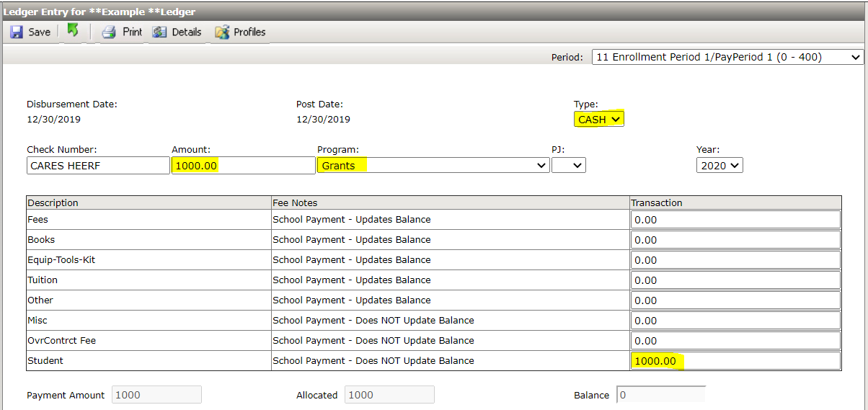Image resolution: width=868 pixels, height=410 pixels.
Task: Change the Year dropdown from 2020
Action: coord(719,166)
